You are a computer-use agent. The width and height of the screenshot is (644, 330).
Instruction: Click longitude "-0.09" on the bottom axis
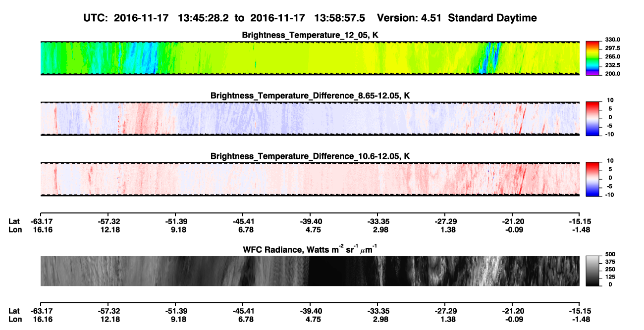[x=514, y=319]
